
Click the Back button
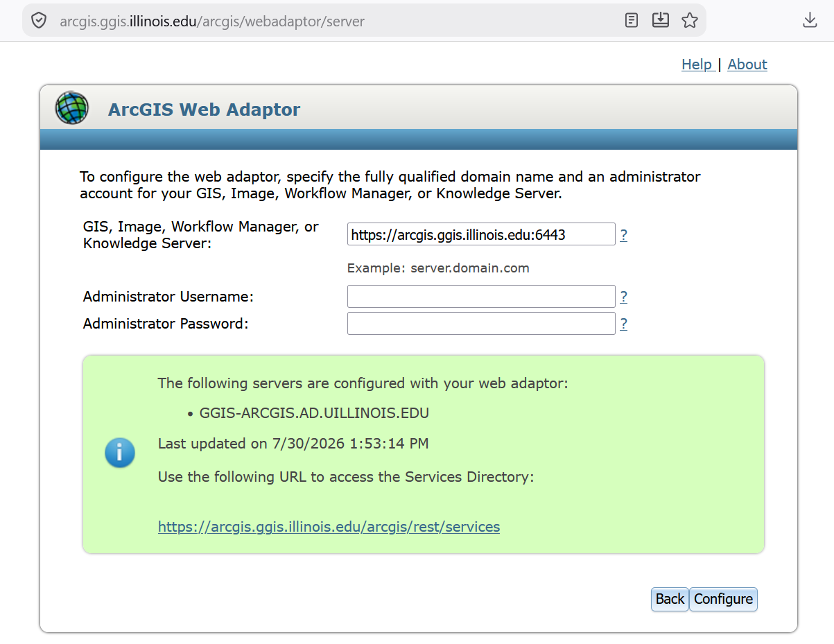pyautogui.click(x=670, y=599)
